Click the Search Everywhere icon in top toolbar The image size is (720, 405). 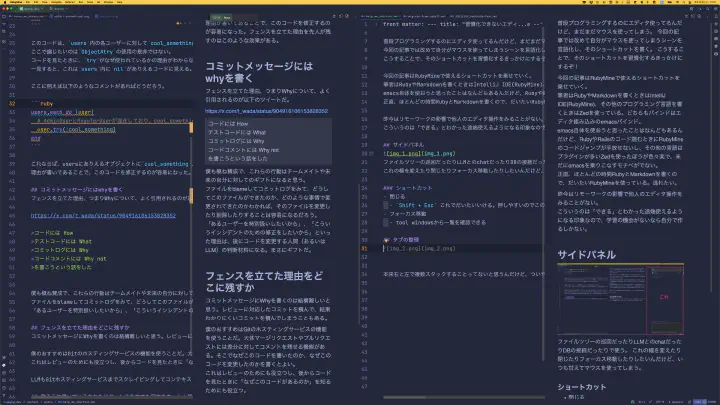click(707, 9)
